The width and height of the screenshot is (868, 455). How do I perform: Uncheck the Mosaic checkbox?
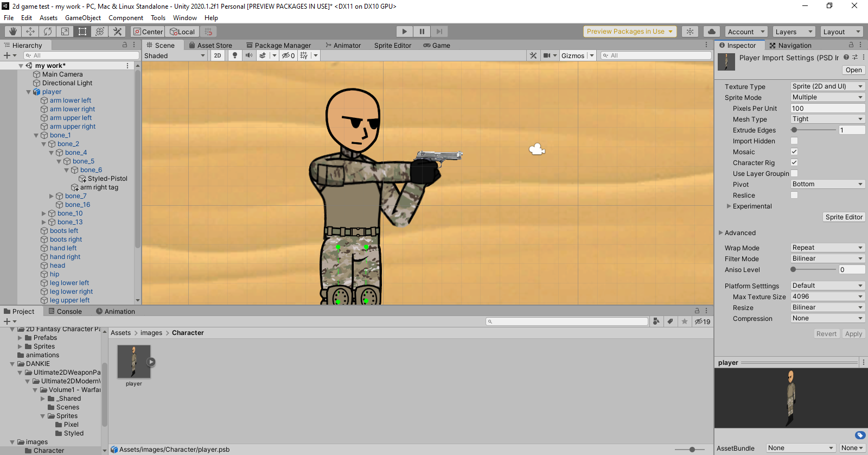(x=794, y=152)
